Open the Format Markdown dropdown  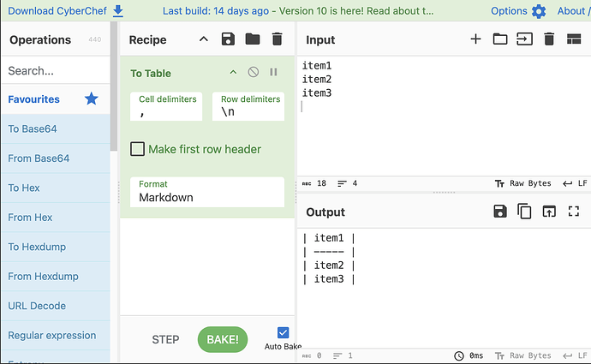[x=207, y=192]
